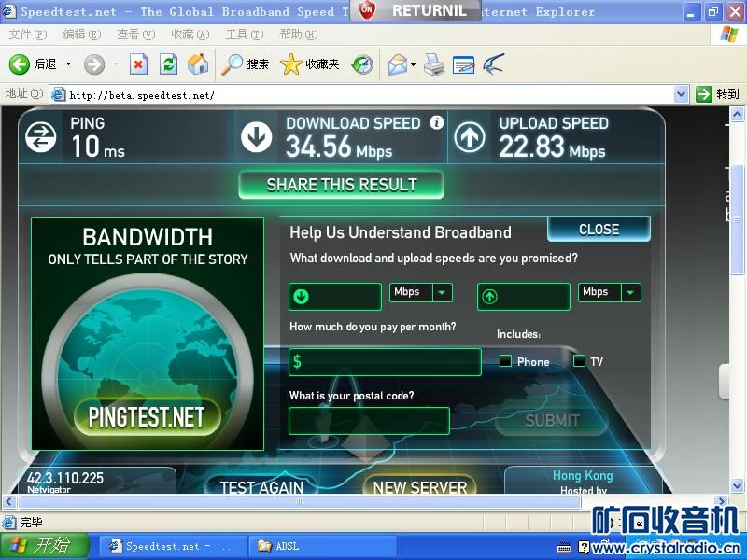Click the bird messenger toolbar icon

(x=494, y=64)
